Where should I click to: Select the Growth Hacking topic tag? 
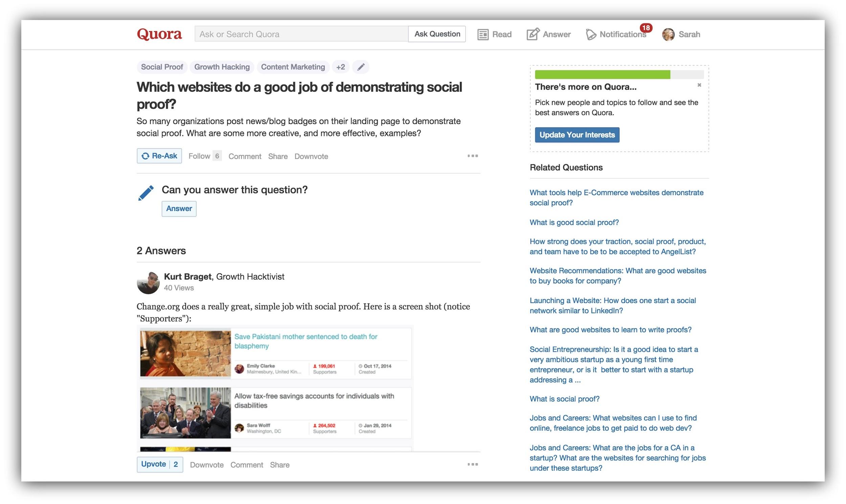pos(222,67)
